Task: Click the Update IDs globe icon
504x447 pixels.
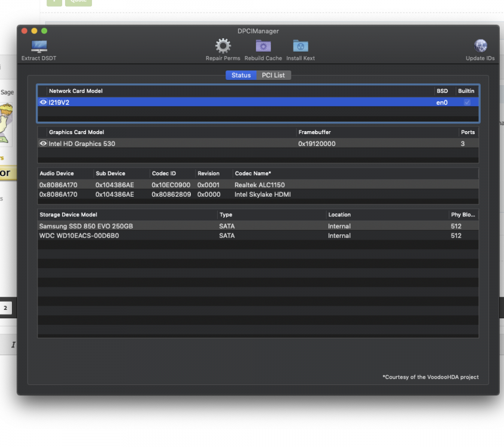Action: tap(481, 46)
